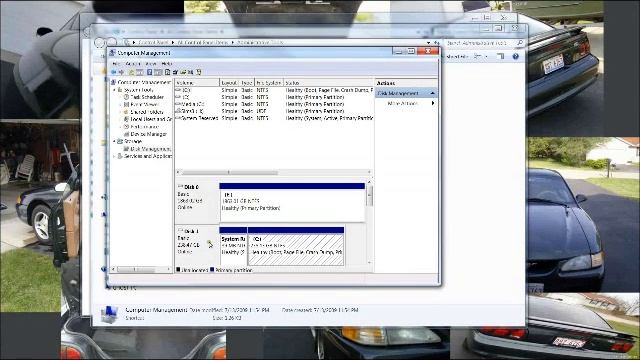The width and height of the screenshot is (640, 360).
Task: Toggle the Show/Hide Console Tree toolbar icon
Action: point(140,72)
